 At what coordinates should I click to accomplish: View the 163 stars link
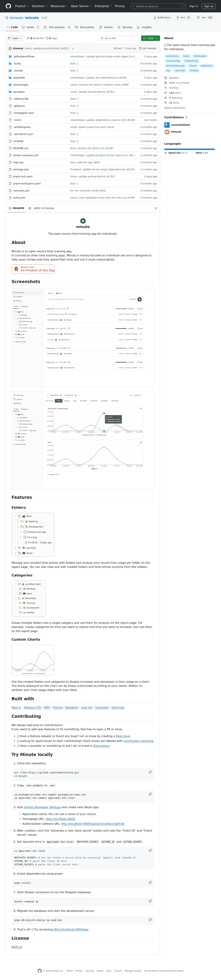tap(173, 93)
